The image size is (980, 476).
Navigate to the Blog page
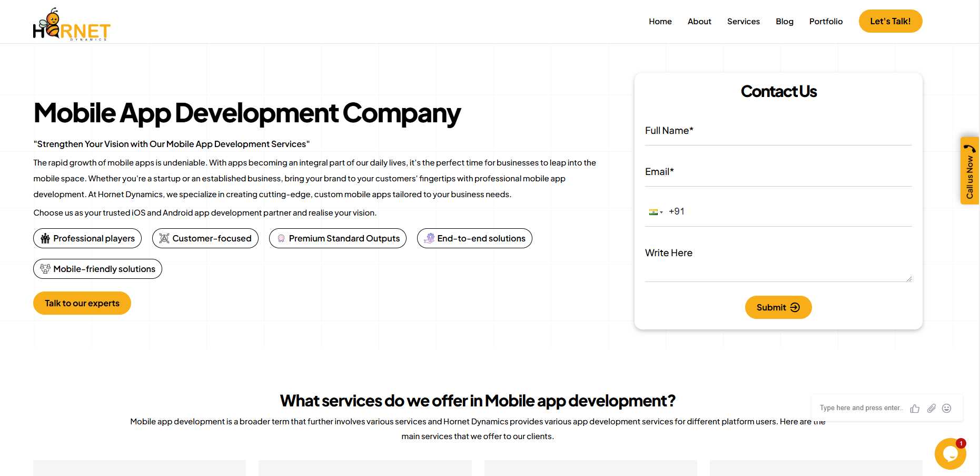(784, 22)
